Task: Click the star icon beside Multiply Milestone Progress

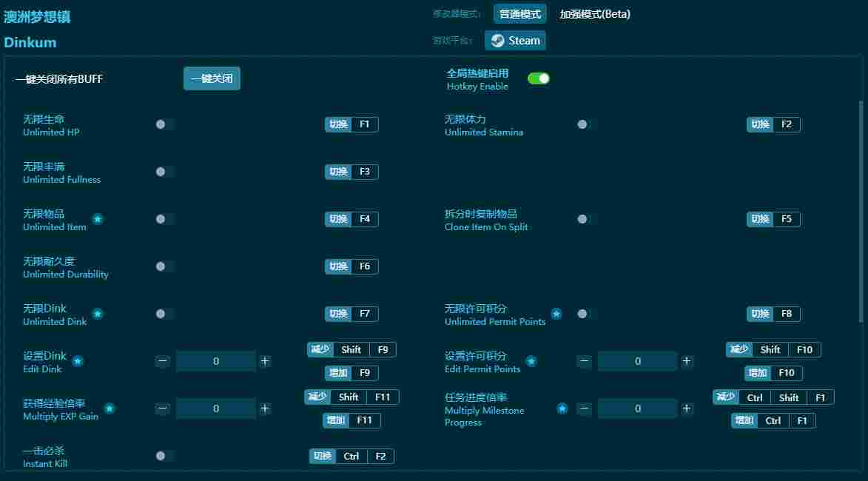Action: pyautogui.click(x=562, y=408)
